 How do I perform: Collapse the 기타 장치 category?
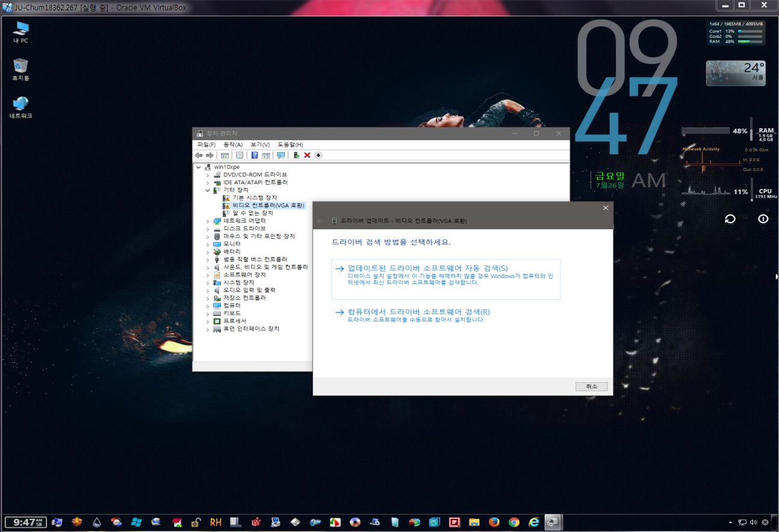[x=208, y=190]
